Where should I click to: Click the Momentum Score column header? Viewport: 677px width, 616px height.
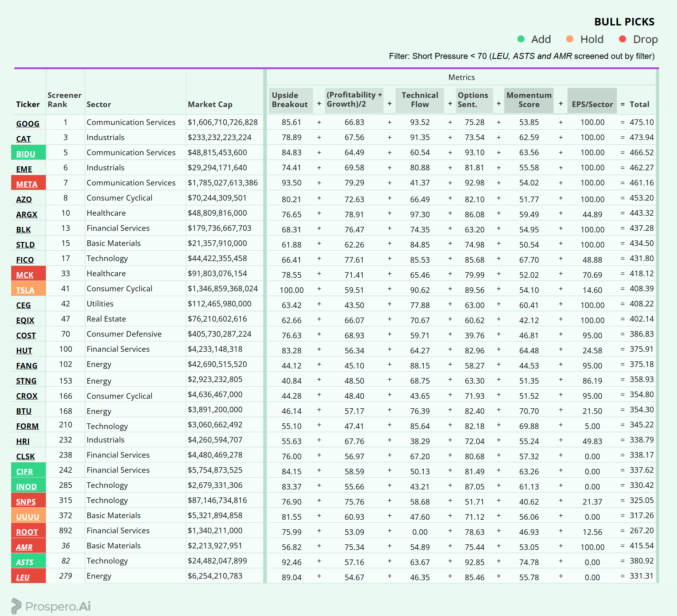[x=529, y=100]
